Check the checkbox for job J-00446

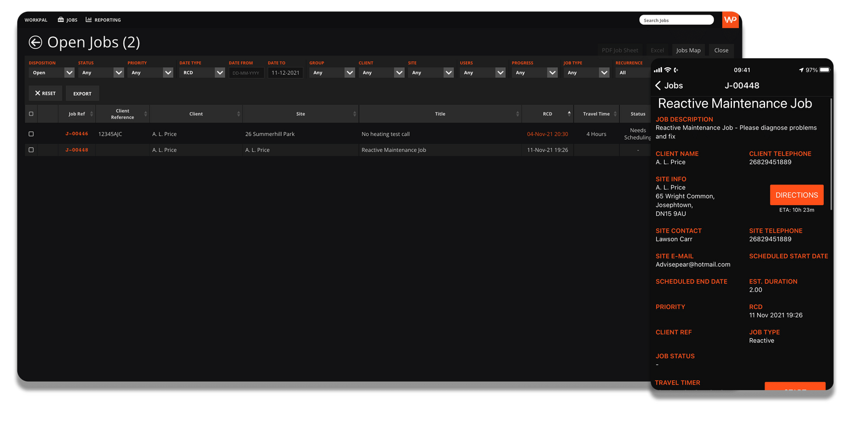[x=31, y=133]
